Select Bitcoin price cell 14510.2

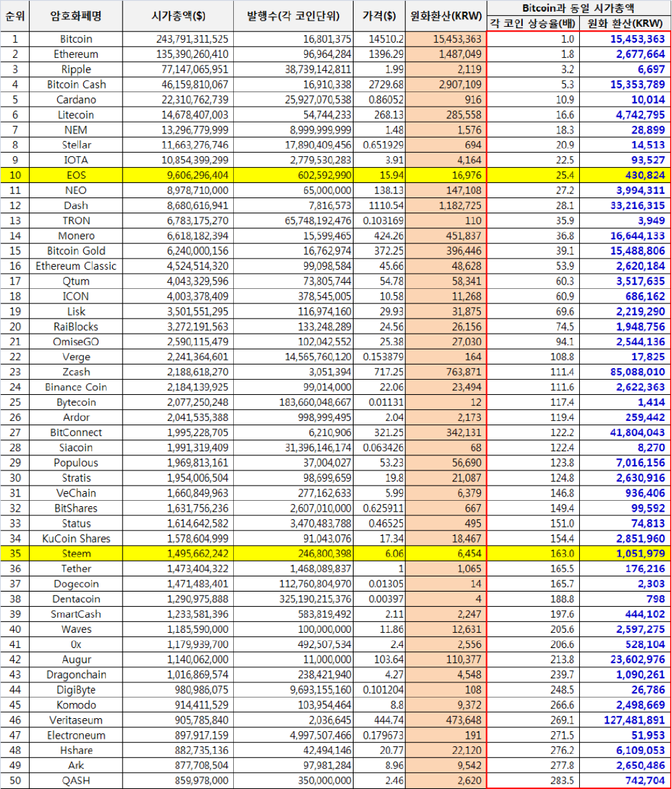pos(379,39)
